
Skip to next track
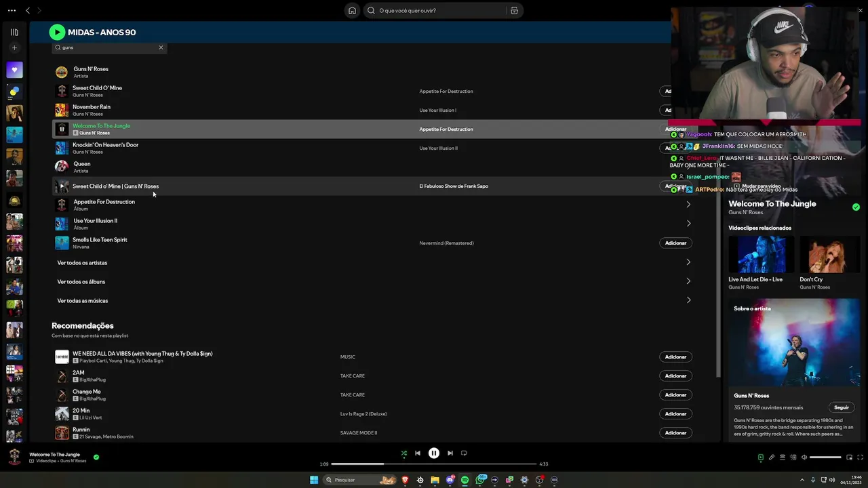[450, 453]
